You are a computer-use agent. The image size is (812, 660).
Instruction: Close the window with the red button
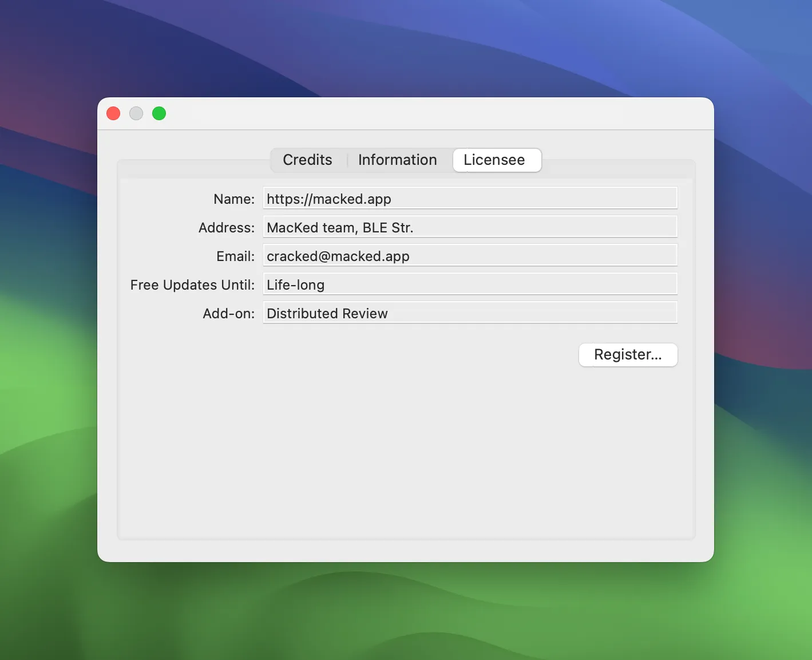[113, 113]
